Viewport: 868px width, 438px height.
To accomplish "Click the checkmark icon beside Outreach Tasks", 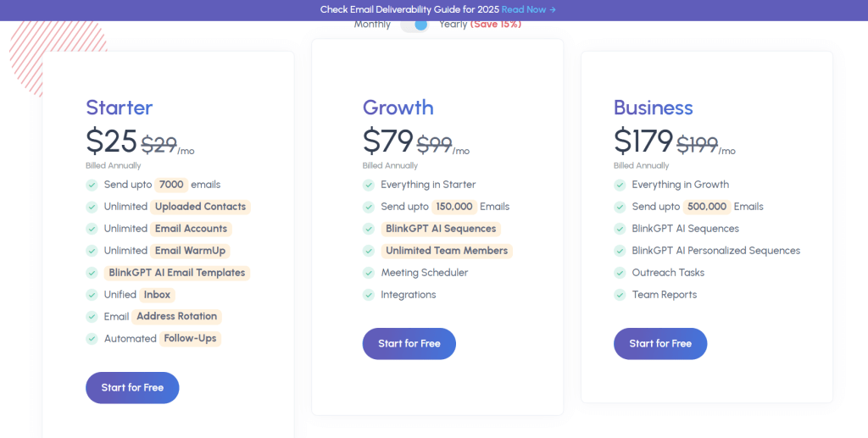I will [620, 273].
